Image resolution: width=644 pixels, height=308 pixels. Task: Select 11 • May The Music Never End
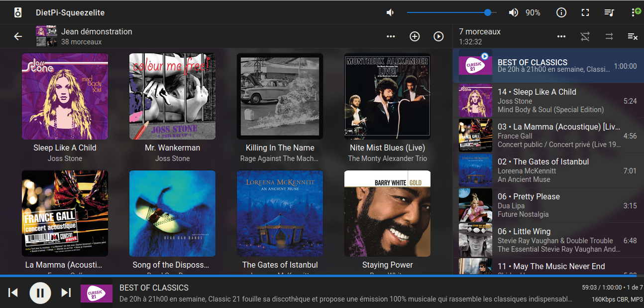coord(548,266)
